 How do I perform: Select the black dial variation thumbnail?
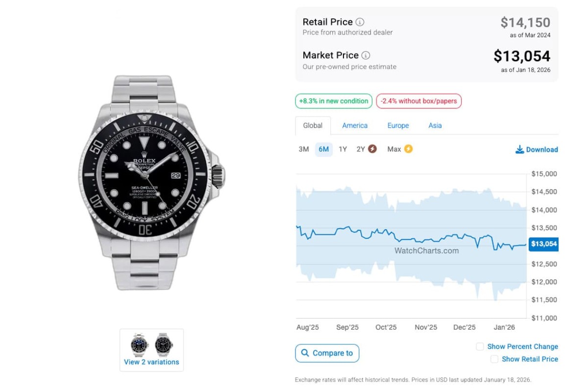[164, 344]
